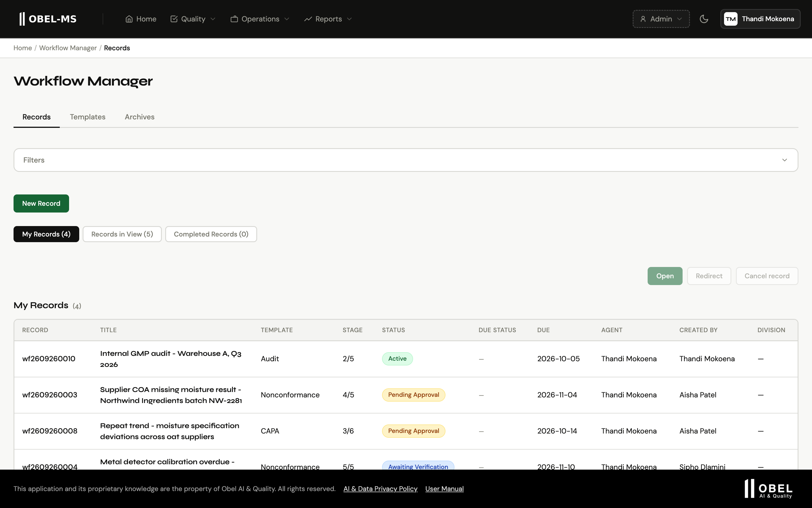This screenshot has height=508, width=812.
Task: Open the Admin role dropdown
Action: pos(661,19)
